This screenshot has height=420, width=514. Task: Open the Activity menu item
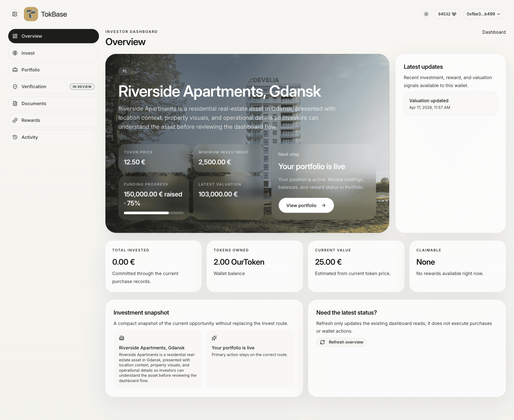pos(54,137)
